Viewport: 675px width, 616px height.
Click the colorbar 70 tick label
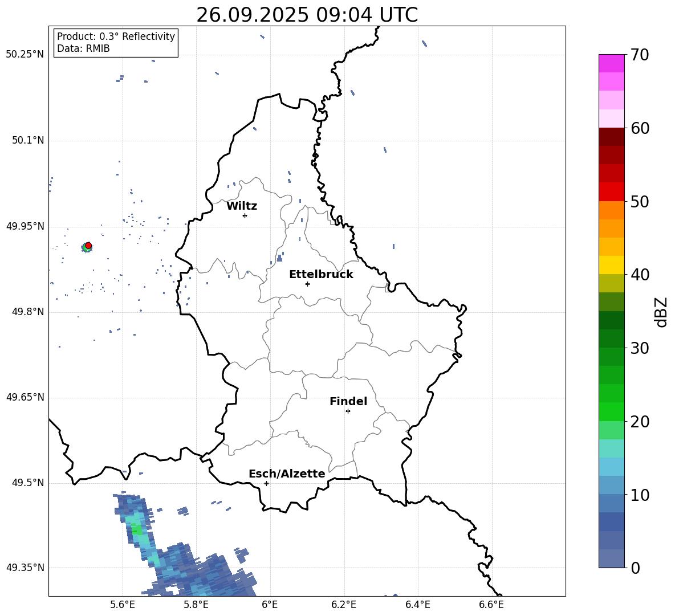pos(640,55)
